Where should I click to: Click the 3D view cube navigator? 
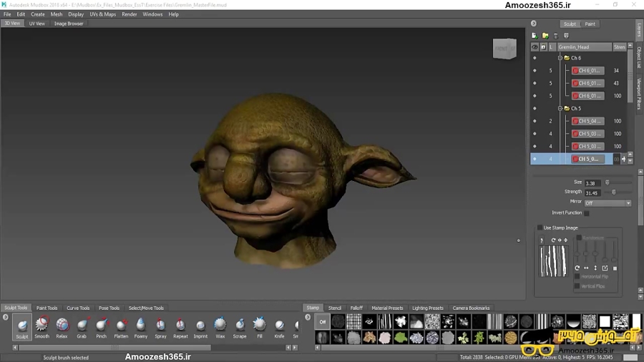pyautogui.click(x=504, y=49)
